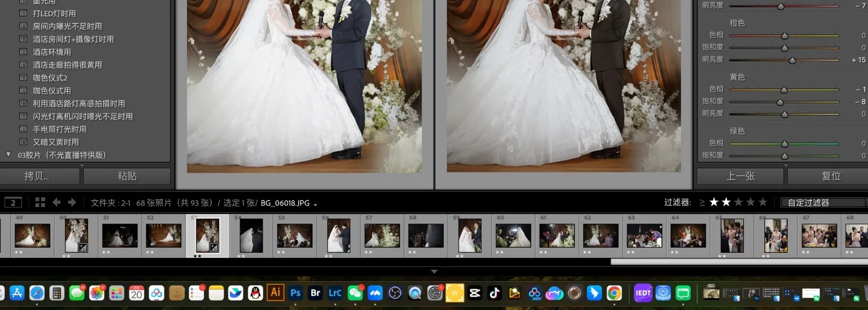The height and width of the screenshot is (310, 868).
Task: Set filter rating to second star
Action: point(726,202)
